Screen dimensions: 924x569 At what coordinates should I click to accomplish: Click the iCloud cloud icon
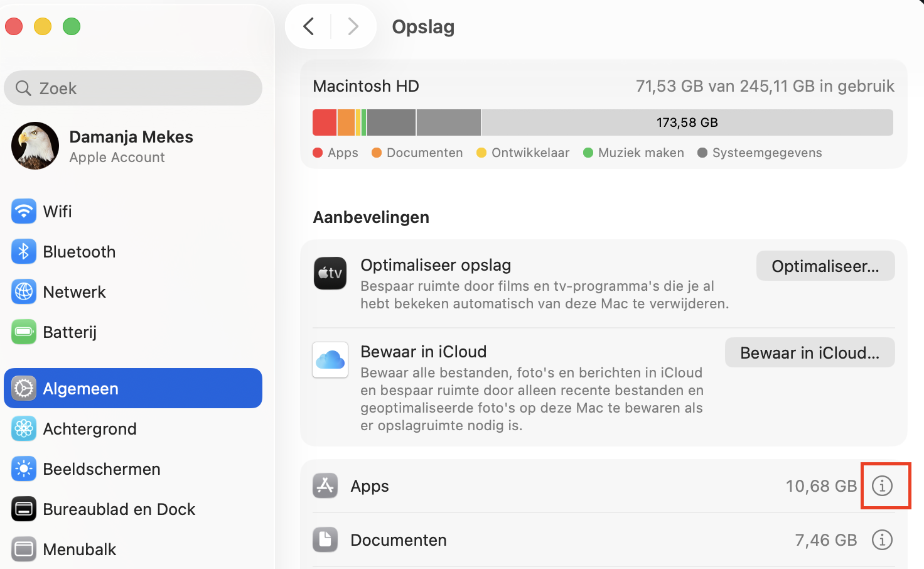pyautogui.click(x=330, y=360)
